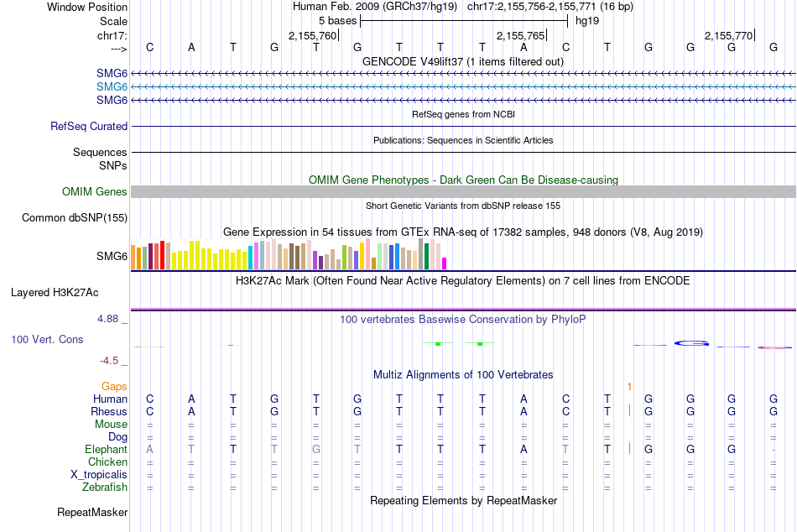Select the Chicken species label
Viewport: 797px width, 532px height.
[107, 462]
